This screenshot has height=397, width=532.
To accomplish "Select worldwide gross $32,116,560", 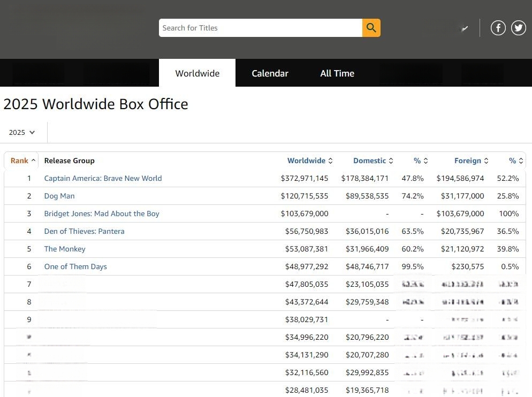I will [307, 372].
